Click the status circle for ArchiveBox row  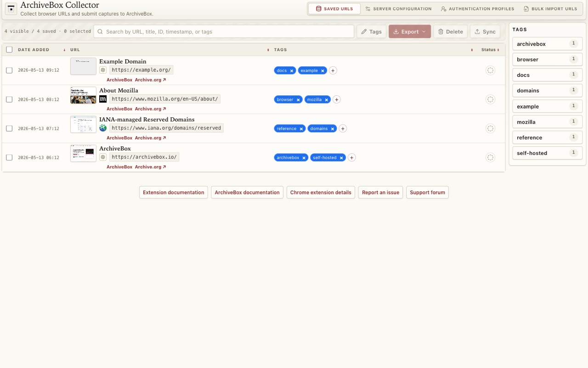[x=490, y=157]
